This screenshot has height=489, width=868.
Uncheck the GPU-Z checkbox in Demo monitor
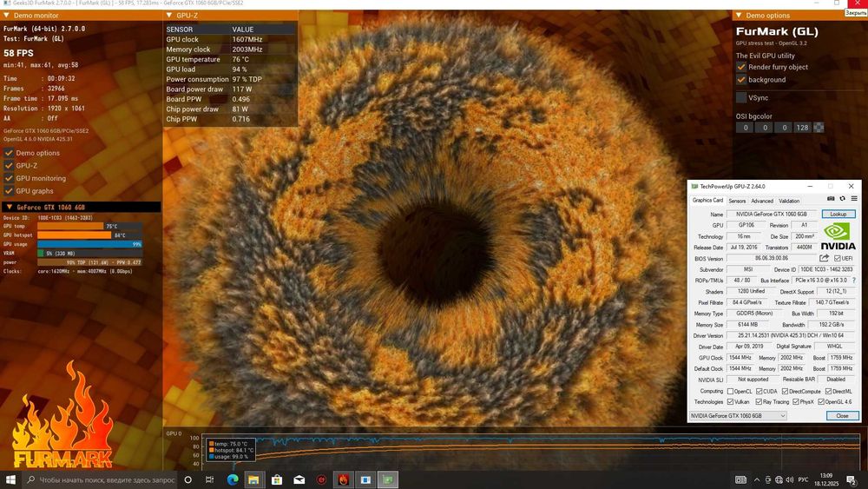(9, 166)
